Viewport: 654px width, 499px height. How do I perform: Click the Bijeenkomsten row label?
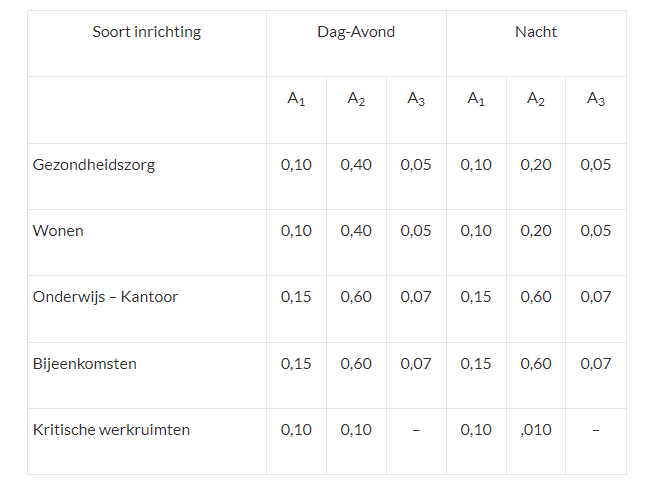(x=85, y=363)
